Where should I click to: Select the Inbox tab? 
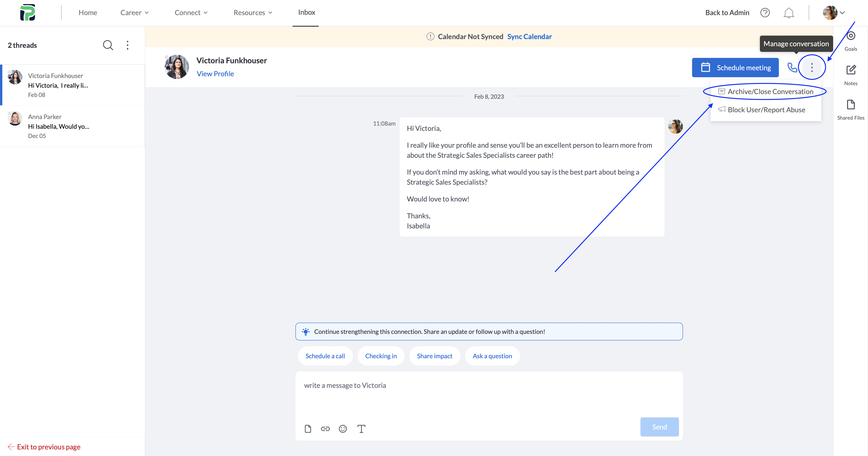tap(306, 12)
